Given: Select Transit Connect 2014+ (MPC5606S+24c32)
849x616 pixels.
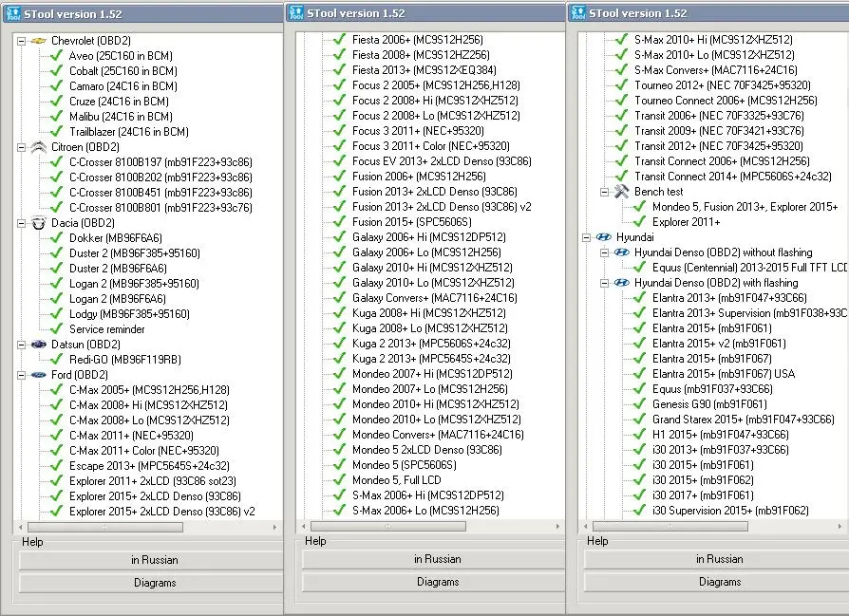Looking at the screenshot, I should pyautogui.click(x=733, y=176).
